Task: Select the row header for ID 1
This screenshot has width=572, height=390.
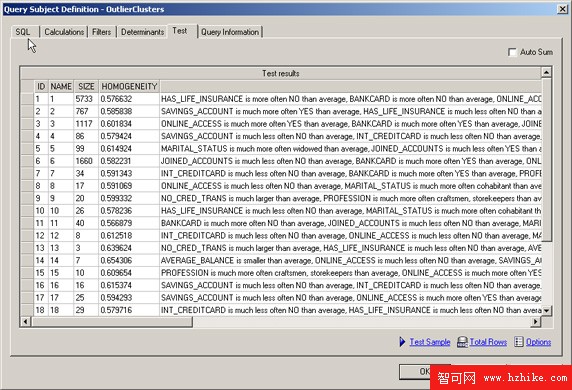Action: (27, 99)
